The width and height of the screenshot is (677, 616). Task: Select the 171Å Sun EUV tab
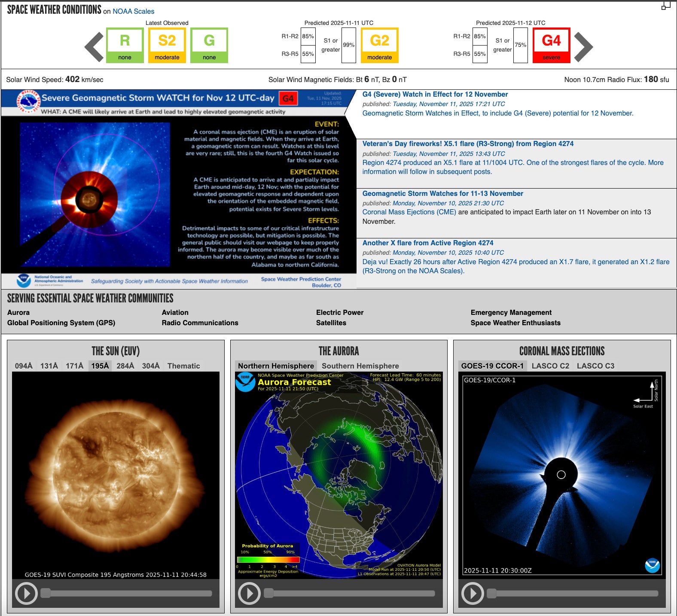[x=74, y=366]
